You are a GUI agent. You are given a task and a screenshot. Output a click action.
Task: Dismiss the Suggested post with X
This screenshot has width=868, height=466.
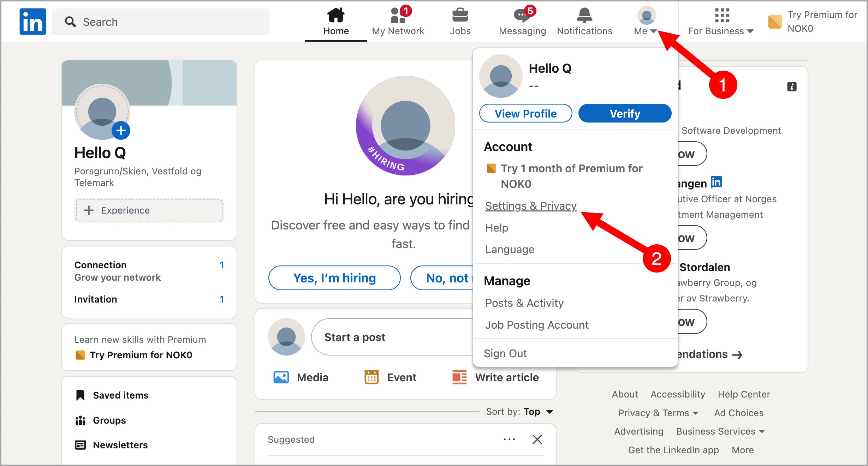(x=537, y=440)
